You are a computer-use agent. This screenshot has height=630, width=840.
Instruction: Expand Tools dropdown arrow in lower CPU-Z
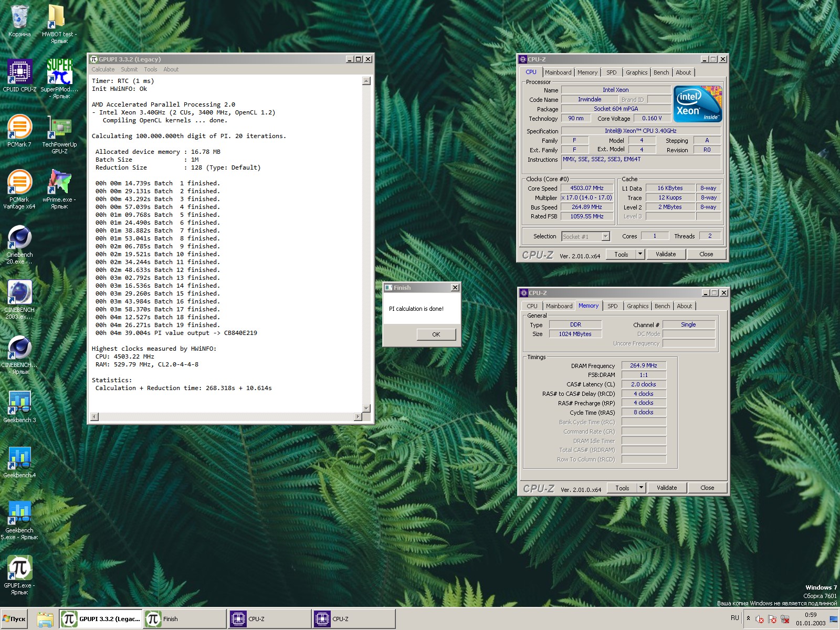tap(641, 488)
